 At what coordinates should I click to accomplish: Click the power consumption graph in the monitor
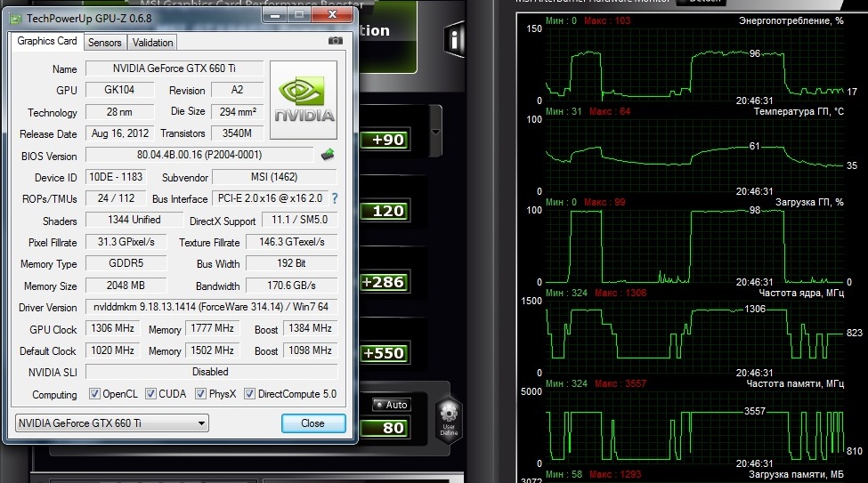(x=694, y=64)
